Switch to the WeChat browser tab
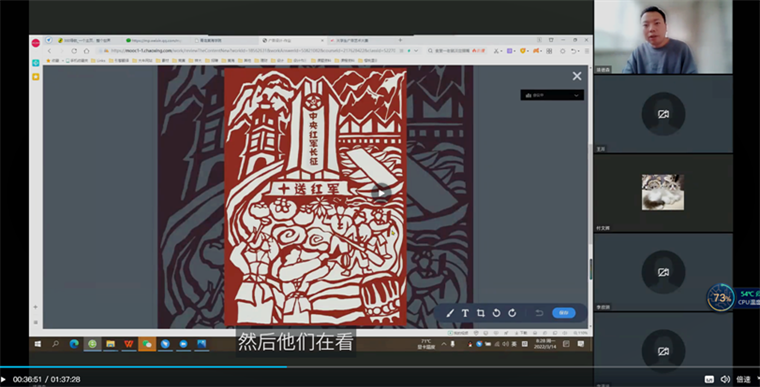The width and height of the screenshot is (760, 387). pyautogui.click(x=155, y=40)
